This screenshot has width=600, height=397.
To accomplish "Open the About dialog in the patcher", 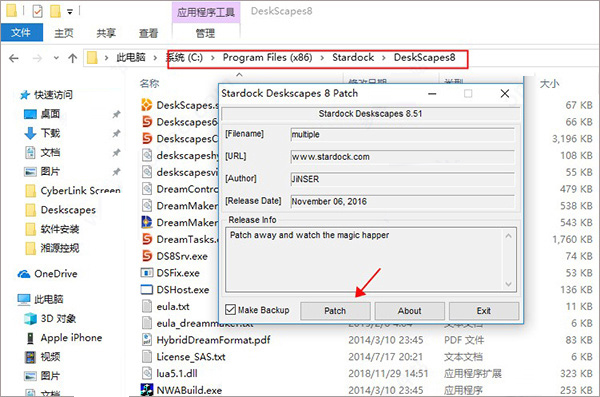I will (x=409, y=310).
